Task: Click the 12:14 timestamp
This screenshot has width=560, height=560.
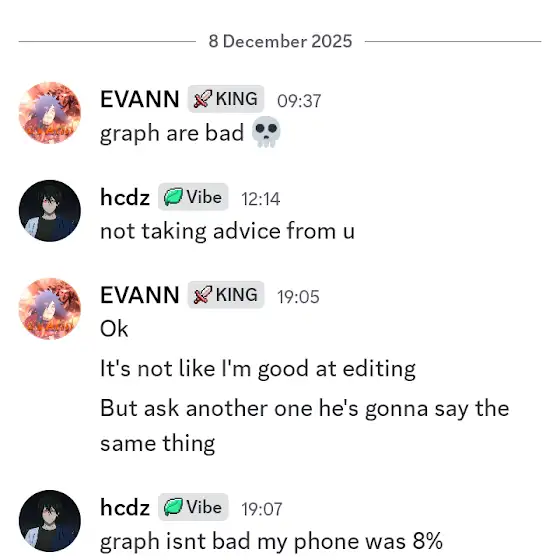Action: click(x=261, y=199)
